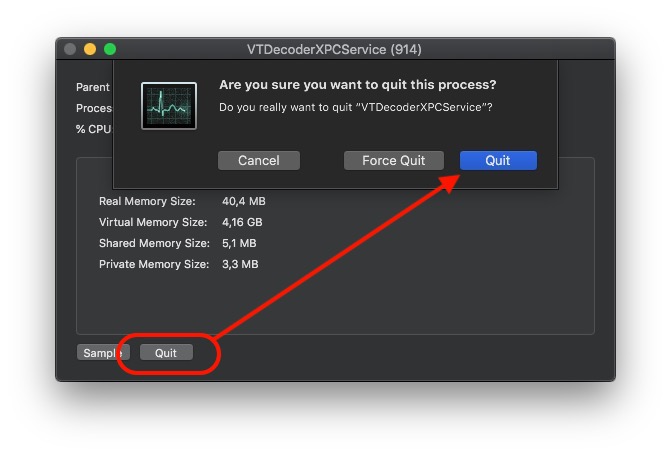Image resolution: width=671 pixels, height=455 pixels.
Task: Select the 4,16 GB virtual memory value
Action: [242, 222]
